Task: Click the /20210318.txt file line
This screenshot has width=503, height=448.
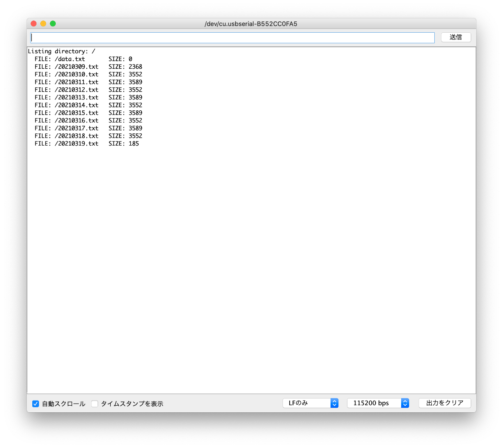Action: (88, 136)
